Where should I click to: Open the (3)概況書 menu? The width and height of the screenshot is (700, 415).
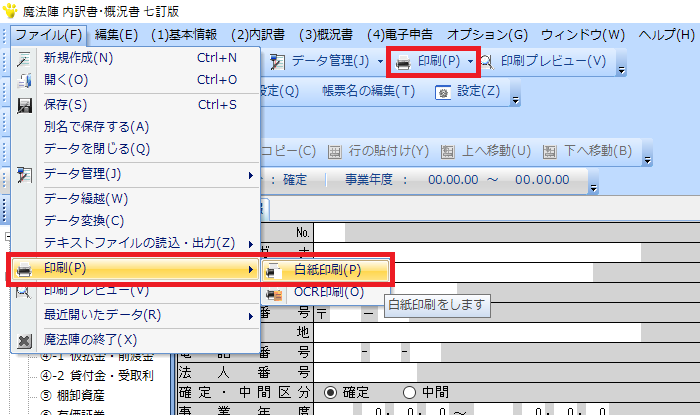point(325,34)
